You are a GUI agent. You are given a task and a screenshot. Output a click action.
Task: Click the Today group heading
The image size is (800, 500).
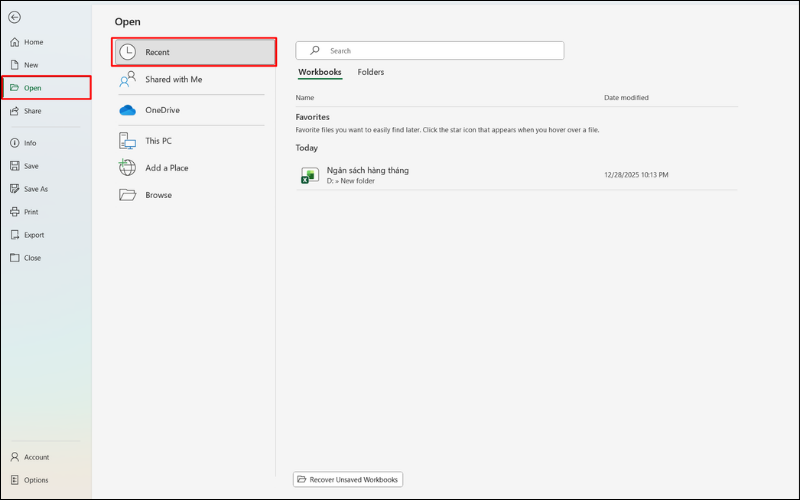[x=307, y=147]
